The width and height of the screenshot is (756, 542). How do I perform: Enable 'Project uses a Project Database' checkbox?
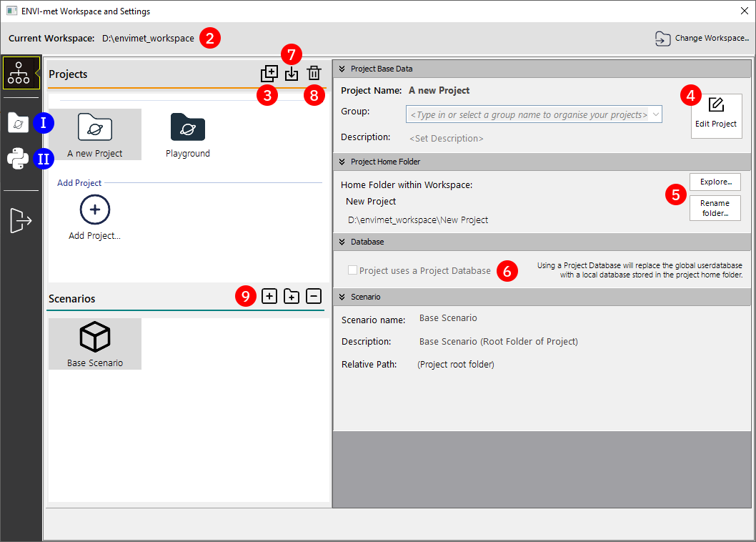click(352, 270)
